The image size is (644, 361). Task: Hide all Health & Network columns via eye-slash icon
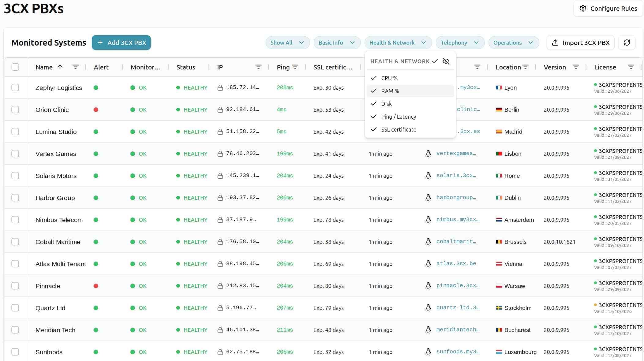[446, 61]
